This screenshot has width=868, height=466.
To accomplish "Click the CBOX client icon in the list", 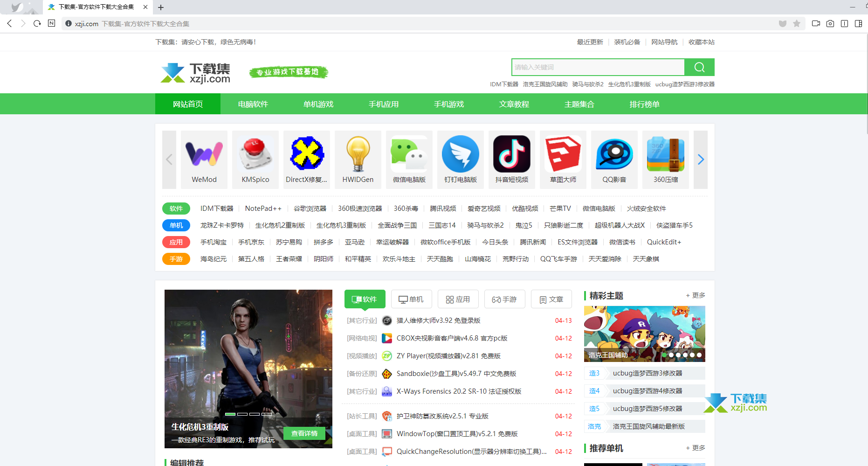I will [387, 338].
